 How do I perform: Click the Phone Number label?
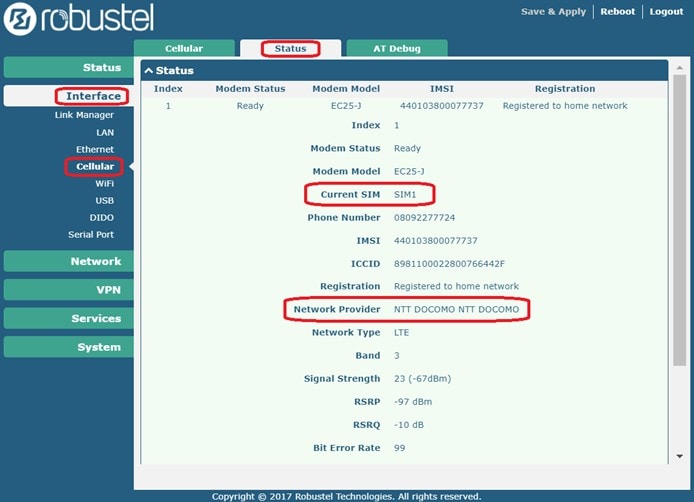pyautogui.click(x=344, y=217)
